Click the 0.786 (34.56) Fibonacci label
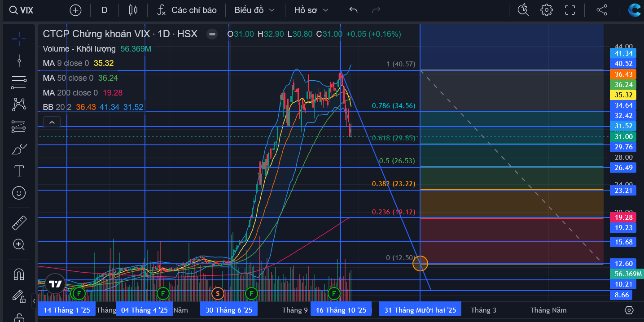Viewport: 644px width, 322px height. tap(394, 106)
